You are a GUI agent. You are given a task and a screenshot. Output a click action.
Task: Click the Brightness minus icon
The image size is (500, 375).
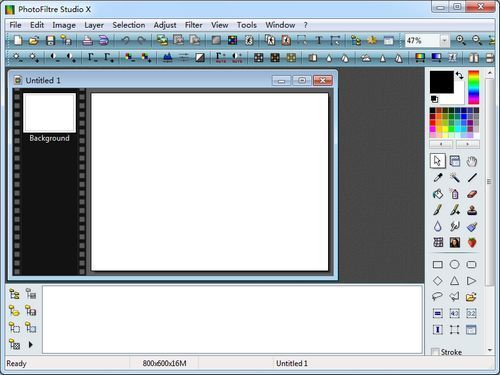[17, 58]
